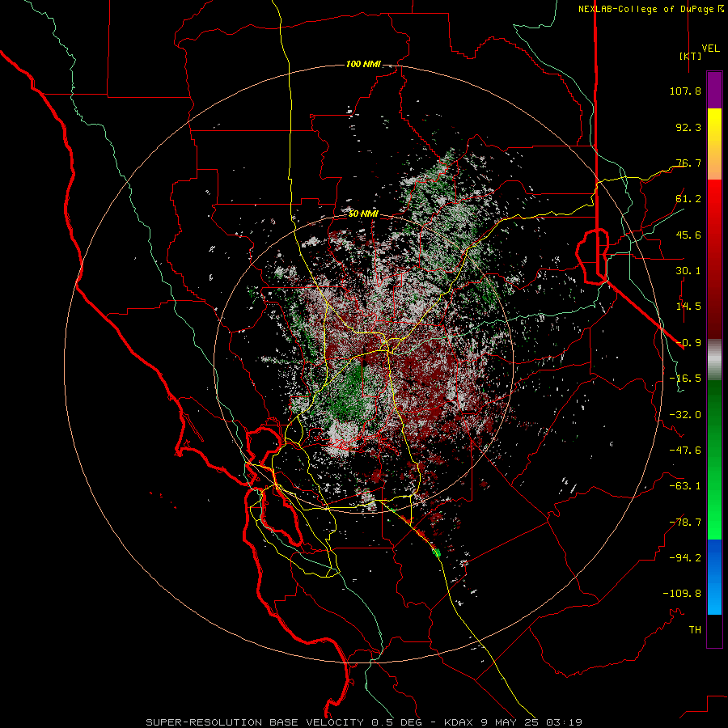728x728 pixels.
Task: Click the VEL legend title
Action: pos(710,49)
